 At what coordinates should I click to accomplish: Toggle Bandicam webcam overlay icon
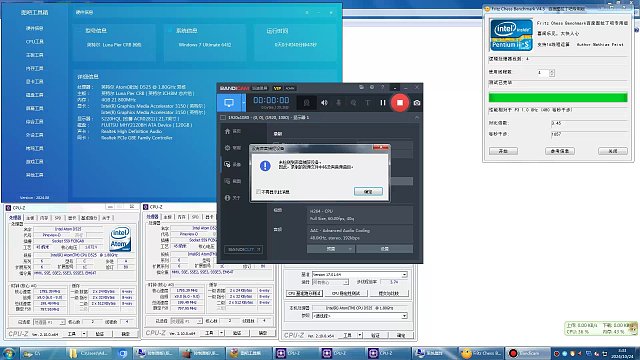coord(307,103)
